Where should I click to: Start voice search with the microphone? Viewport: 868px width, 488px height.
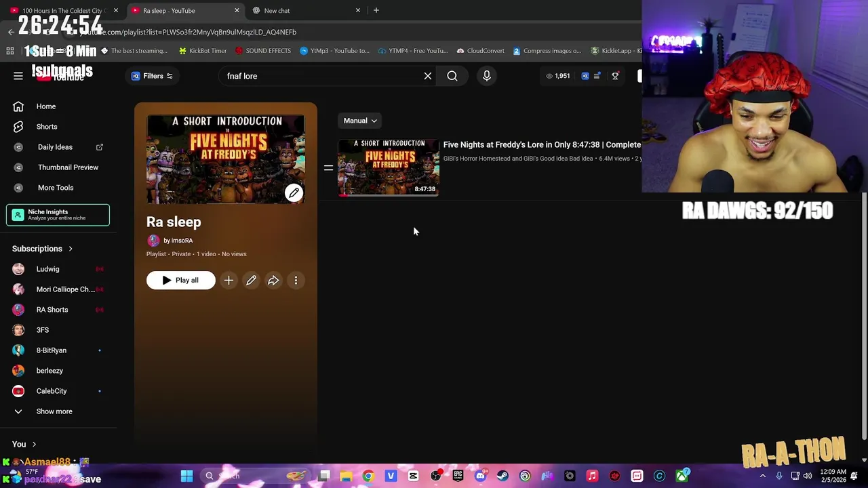pyautogui.click(x=487, y=76)
